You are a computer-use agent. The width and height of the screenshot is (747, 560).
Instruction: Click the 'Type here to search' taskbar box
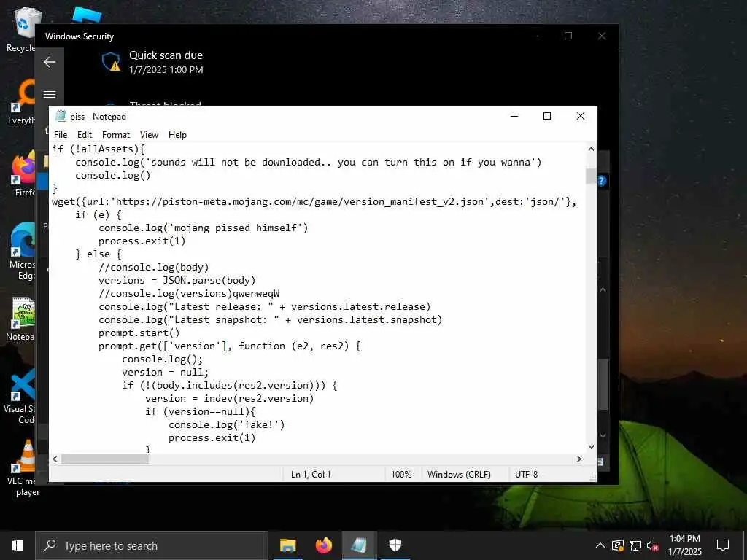click(x=152, y=545)
